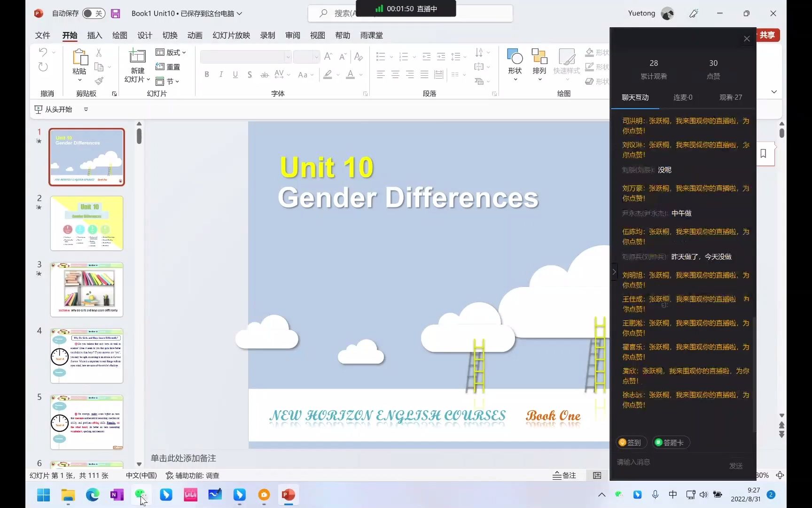Click the Notes (备注) status bar button
Image resolution: width=812 pixels, height=508 pixels.
pos(564,476)
